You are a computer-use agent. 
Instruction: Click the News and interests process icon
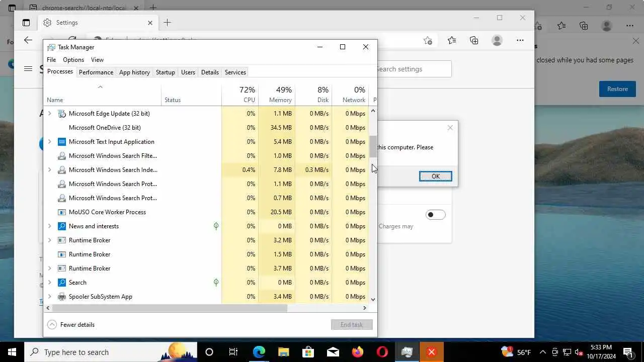click(62, 226)
